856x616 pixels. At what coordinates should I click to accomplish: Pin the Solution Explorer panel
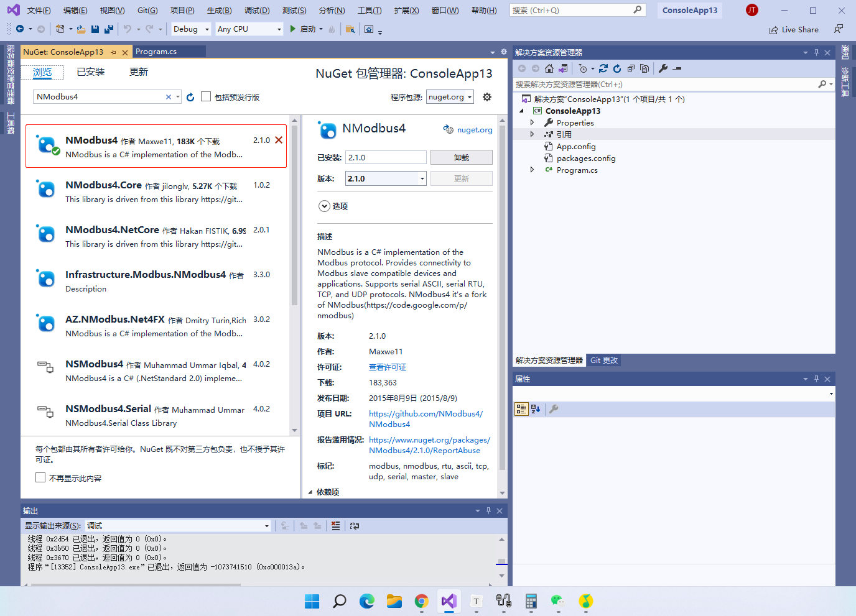[x=816, y=53]
